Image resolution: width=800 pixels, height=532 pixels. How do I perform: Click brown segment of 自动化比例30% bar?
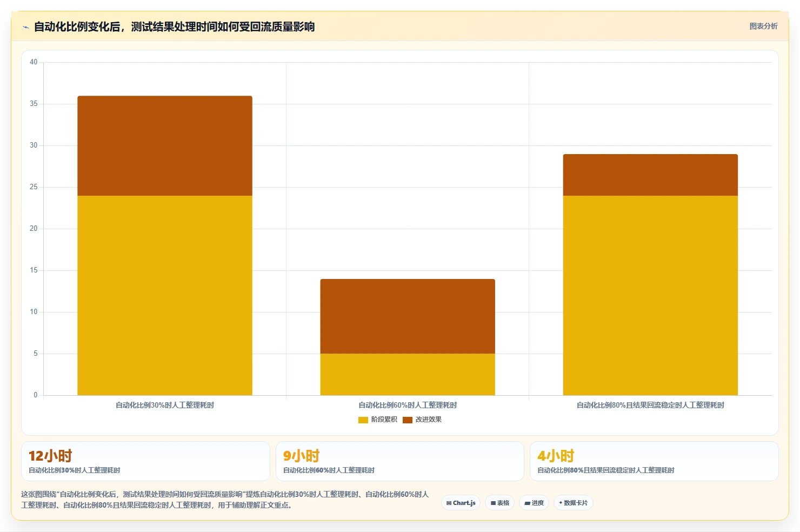pos(165,146)
